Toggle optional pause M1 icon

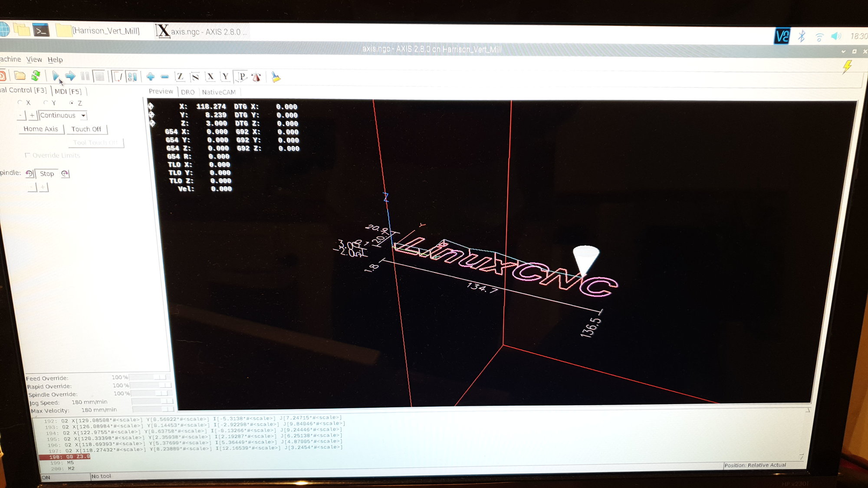tap(132, 77)
